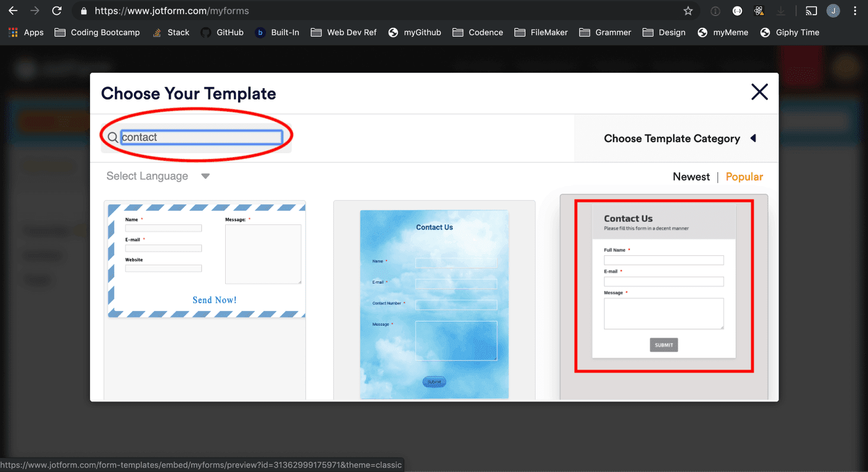Click the Submit button in blue clouds template
This screenshot has height=472, width=868.
434,381
